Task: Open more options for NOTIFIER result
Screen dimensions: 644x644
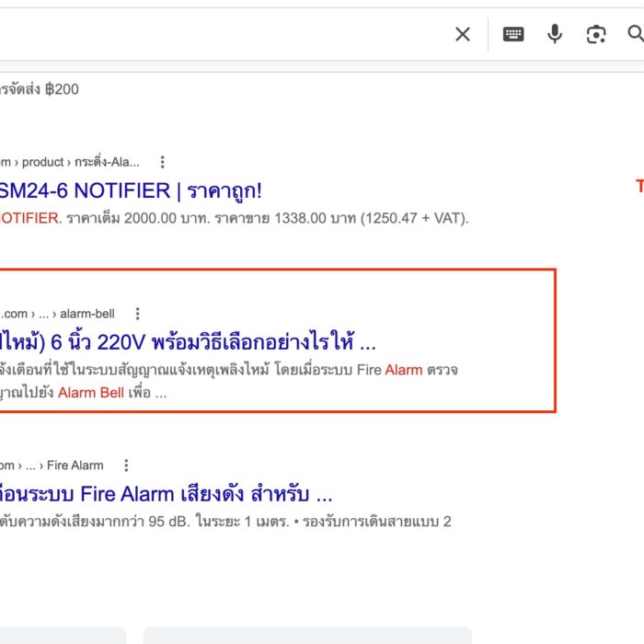Action: pos(163,162)
